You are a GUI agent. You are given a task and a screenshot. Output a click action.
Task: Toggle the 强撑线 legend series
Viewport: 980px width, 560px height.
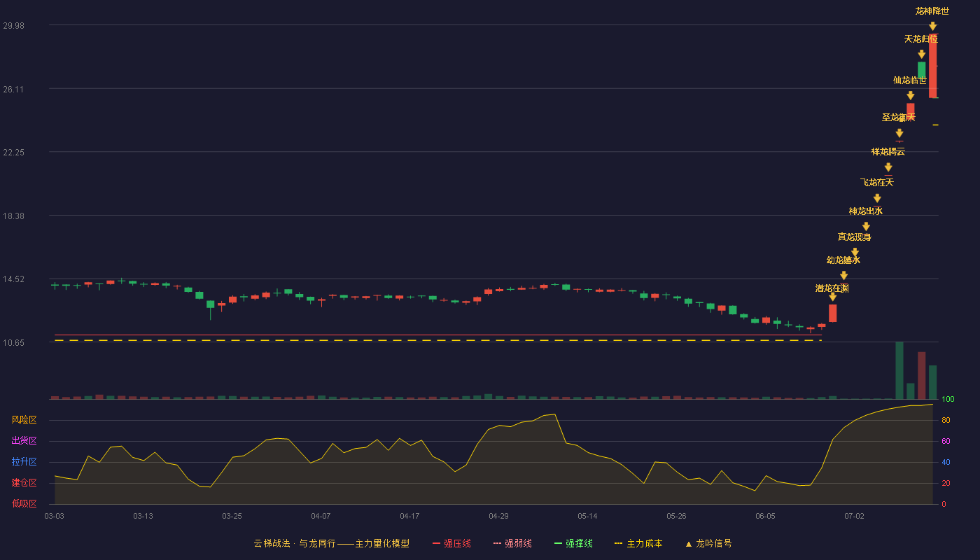tap(573, 543)
